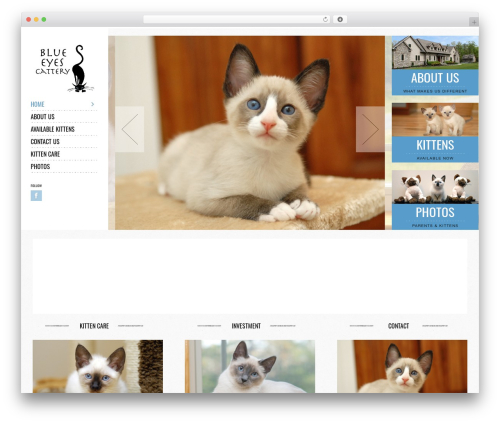Open Available Kittens menu item
The width and height of the screenshot is (500, 423).
click(52, 129)
